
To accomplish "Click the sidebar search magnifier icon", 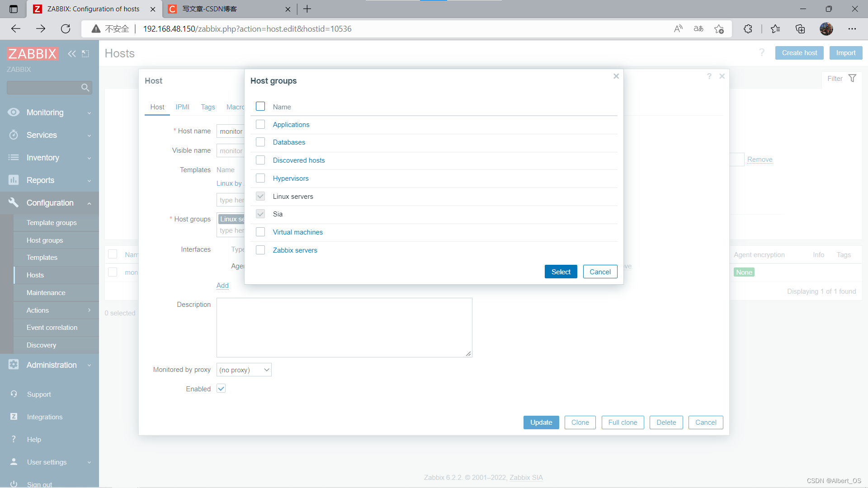I will pyautogui.click(x=85, y=88).
